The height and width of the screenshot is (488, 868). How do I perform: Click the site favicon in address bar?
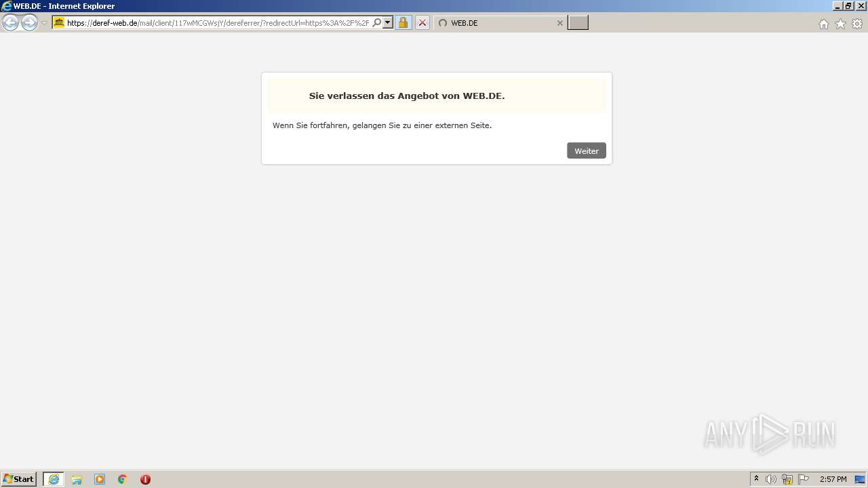59,22
